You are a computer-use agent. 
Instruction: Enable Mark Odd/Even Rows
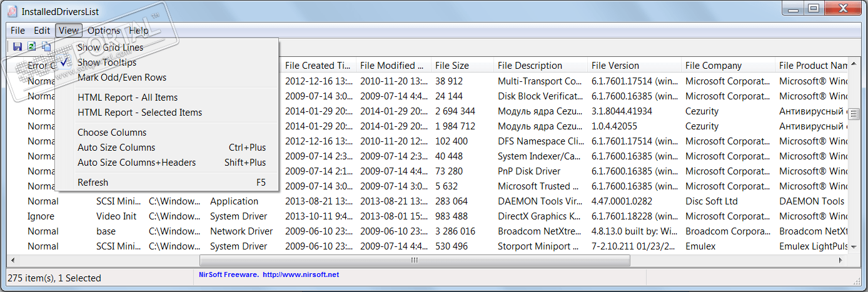122,78
